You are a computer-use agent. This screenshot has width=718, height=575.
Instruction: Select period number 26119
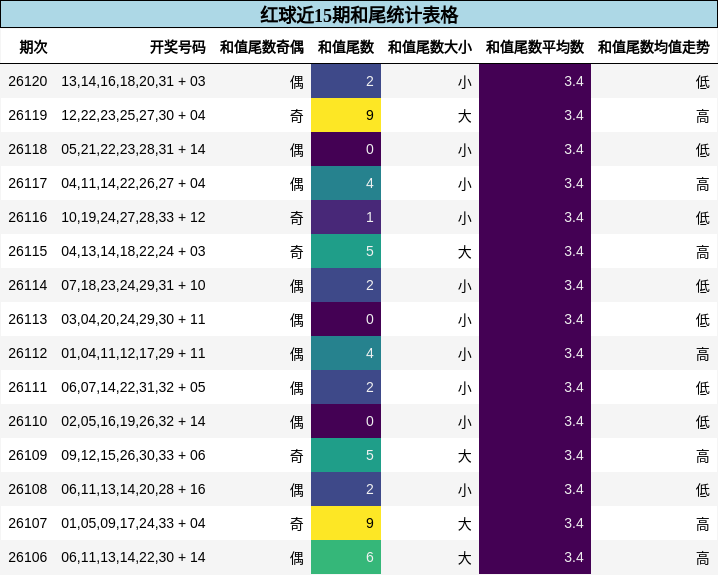pos(27,115)
